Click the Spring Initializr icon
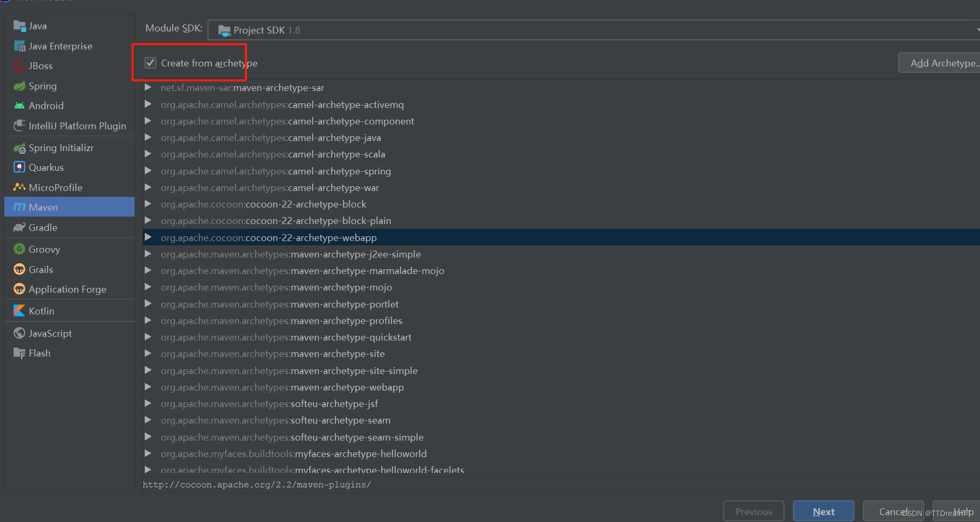The width and height of the screenshot is (980, 522). [x=20, y=148]
